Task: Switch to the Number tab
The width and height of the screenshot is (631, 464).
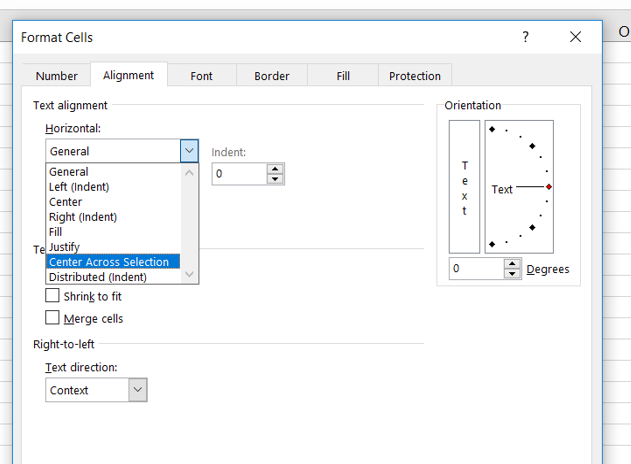Action: (x=56, y=76)
